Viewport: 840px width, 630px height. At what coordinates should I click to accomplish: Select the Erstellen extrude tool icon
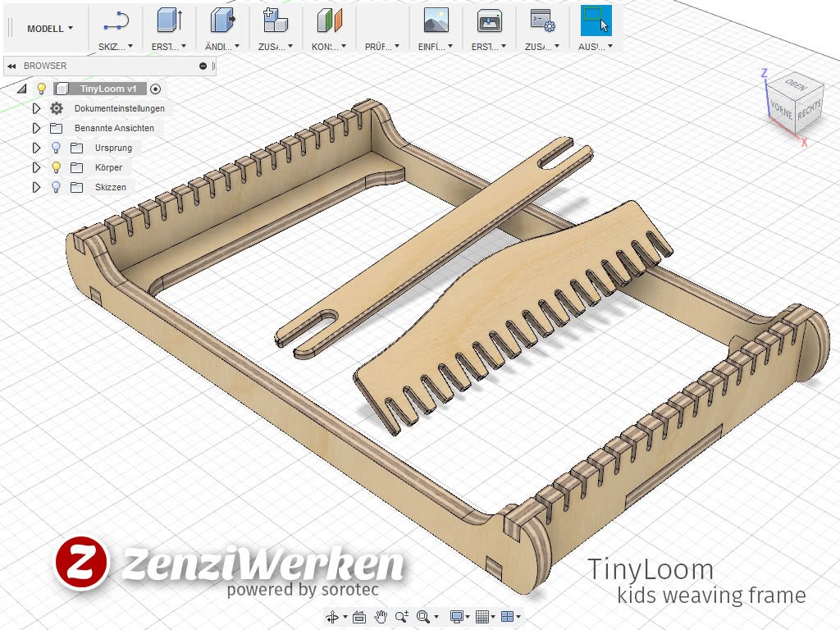click(x=169, y=21)
